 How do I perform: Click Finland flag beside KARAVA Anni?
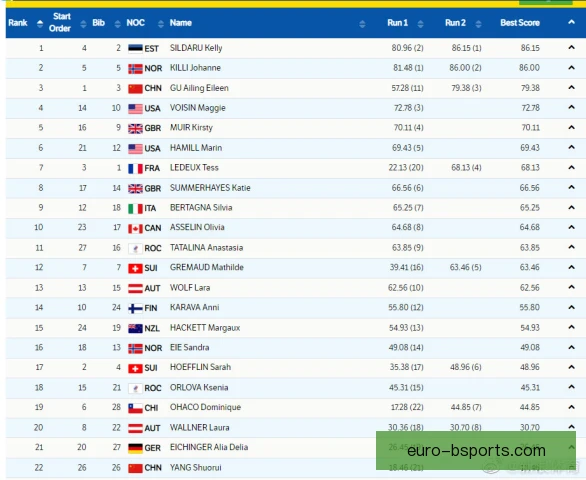135,308
